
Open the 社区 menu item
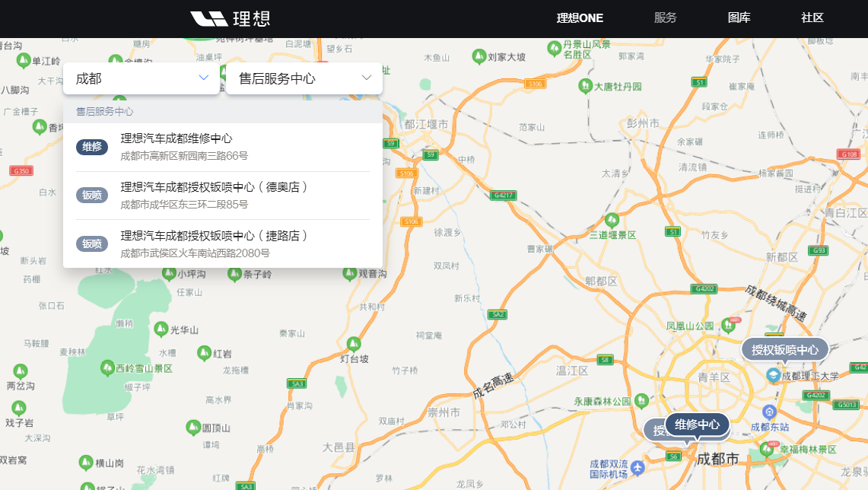tap(812, 17)
